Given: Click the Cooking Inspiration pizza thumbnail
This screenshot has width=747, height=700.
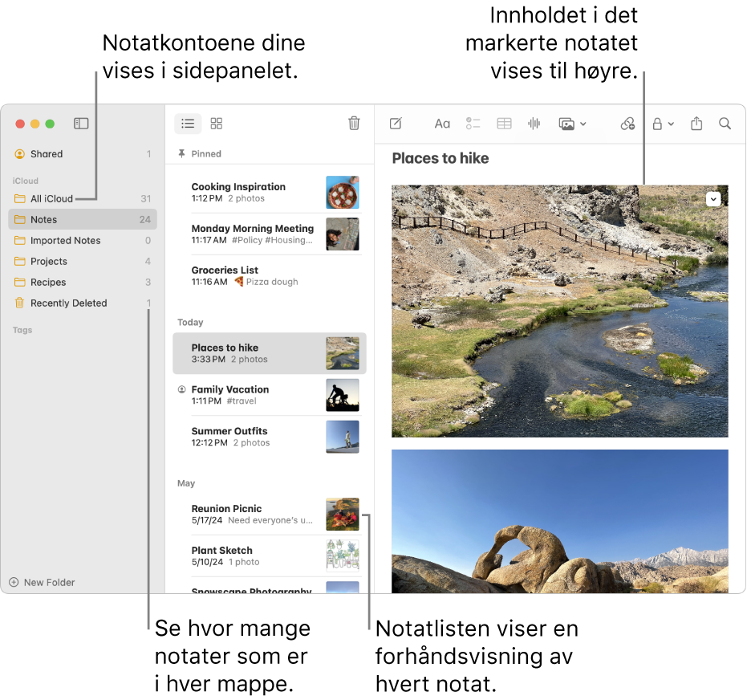Looking at the screenshot, I should (x=343, y=193).
